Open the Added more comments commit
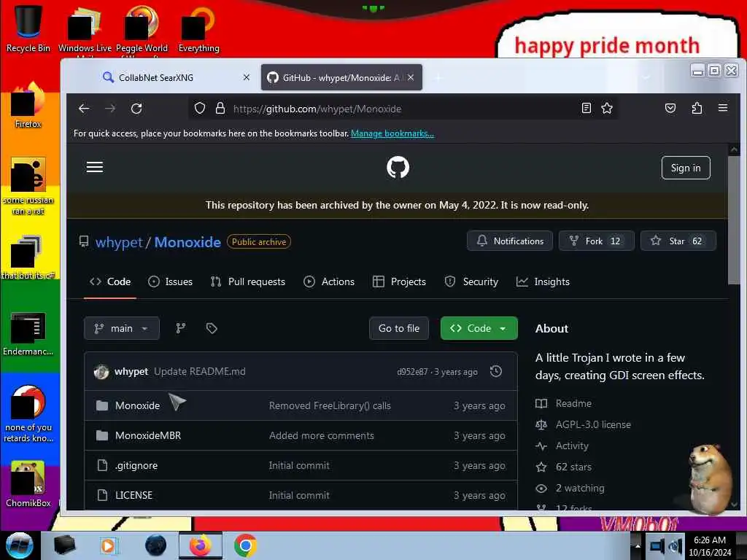 (x=322, y=436)
